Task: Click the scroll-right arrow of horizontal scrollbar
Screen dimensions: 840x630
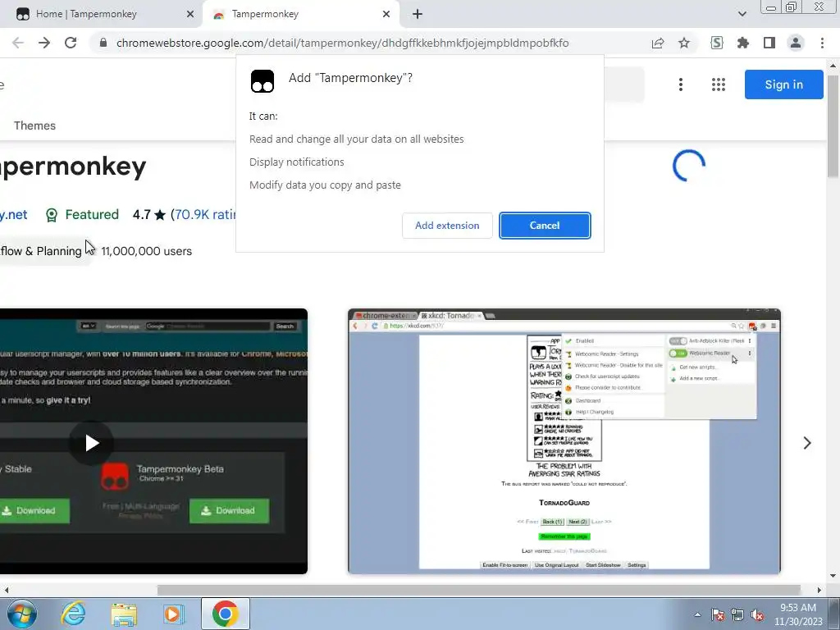Action: 819,590
